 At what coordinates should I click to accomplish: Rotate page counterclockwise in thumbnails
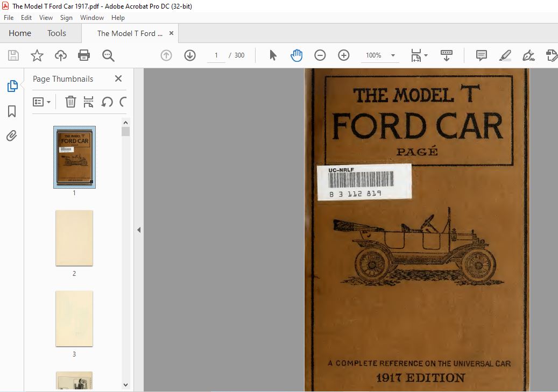pyautogui.click(x=107, y=102)
